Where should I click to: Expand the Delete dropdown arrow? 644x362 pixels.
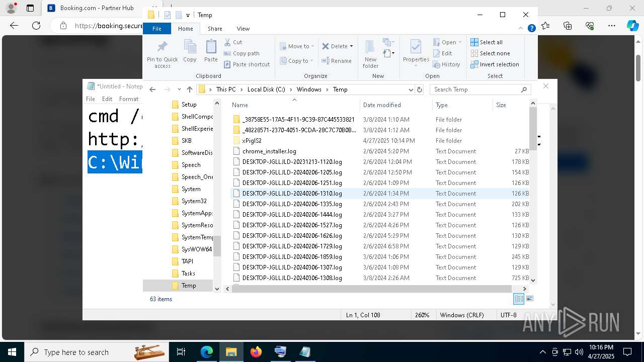tap(351, 46)
